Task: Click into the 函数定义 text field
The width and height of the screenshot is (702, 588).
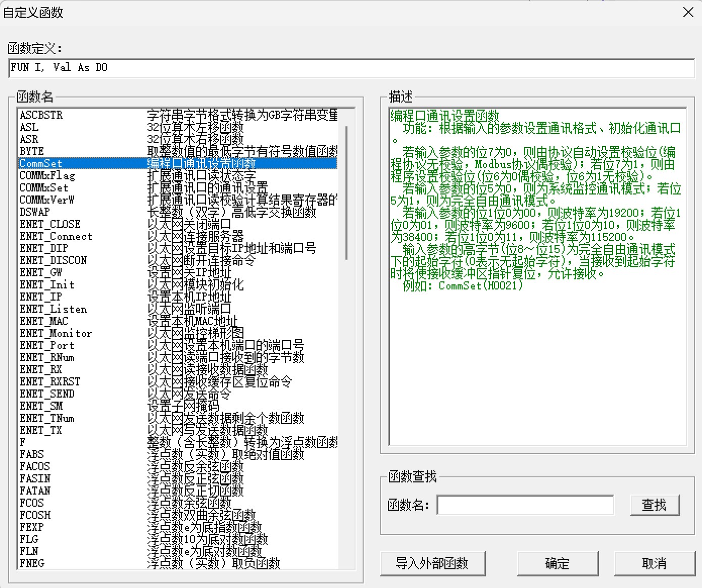Action: tap(352, 68)
